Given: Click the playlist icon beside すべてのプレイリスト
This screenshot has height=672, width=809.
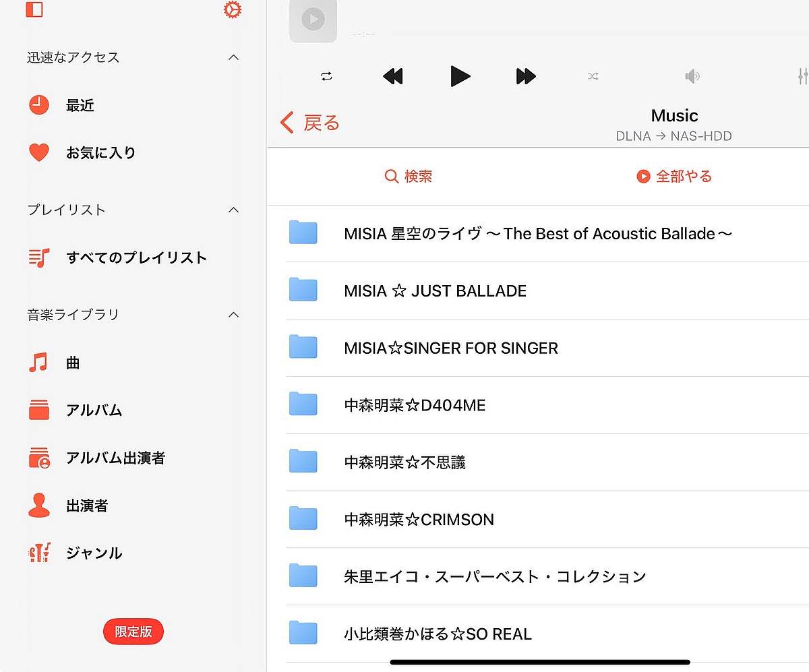Looking at the screenshot, I should pos(39,257).
